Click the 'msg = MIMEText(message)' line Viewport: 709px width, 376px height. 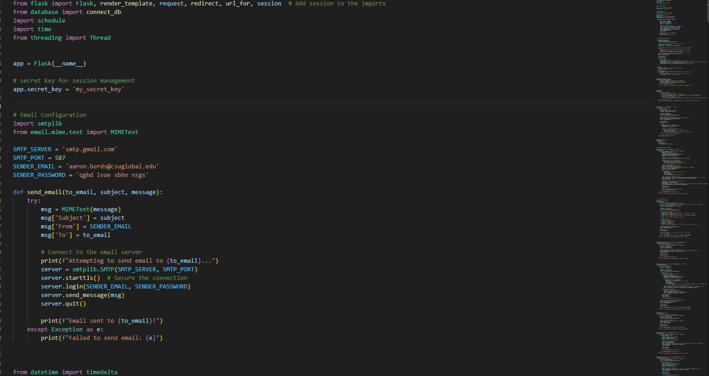point(81,209)
